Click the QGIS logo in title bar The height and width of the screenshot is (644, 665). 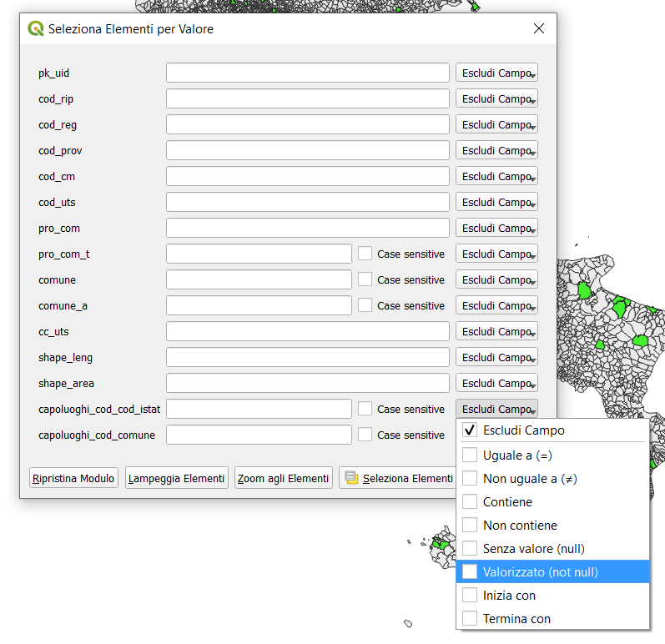(36, 29)
